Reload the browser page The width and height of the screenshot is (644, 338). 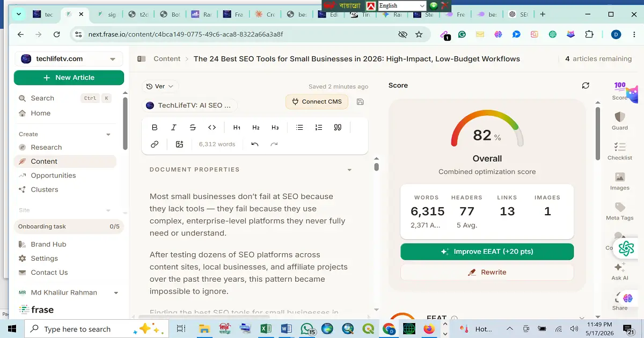(x=57, y=34)
